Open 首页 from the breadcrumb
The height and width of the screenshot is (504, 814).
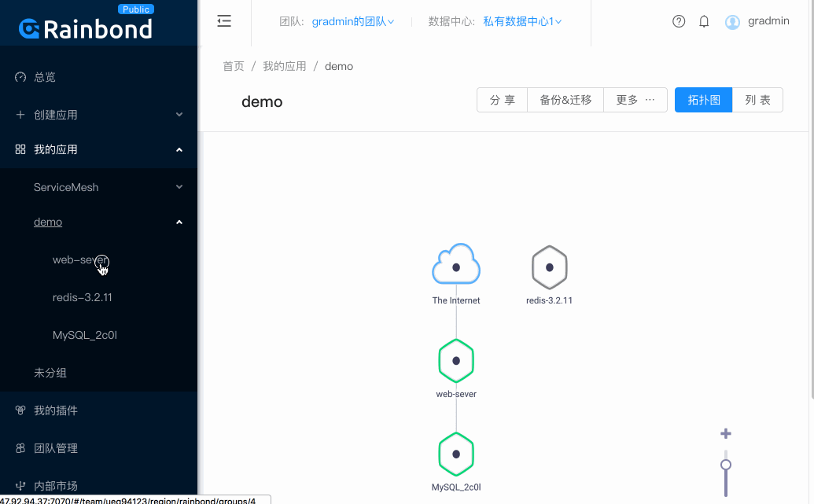click(233, 67)
